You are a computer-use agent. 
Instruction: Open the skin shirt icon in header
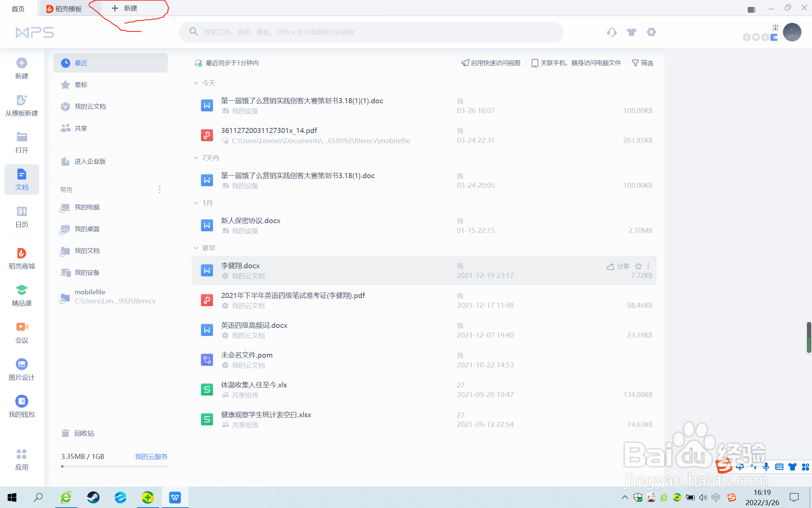point(632,32)
